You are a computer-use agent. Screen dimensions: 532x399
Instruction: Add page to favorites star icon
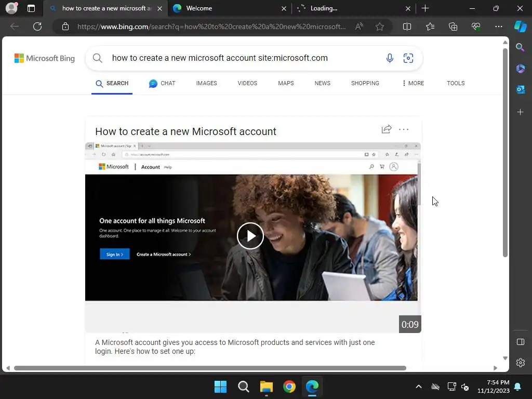(x=380, y=26)
